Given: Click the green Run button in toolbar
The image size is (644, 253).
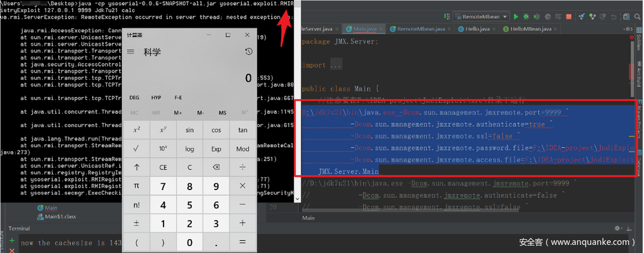Looking at the screenshot, I should 516,16.
